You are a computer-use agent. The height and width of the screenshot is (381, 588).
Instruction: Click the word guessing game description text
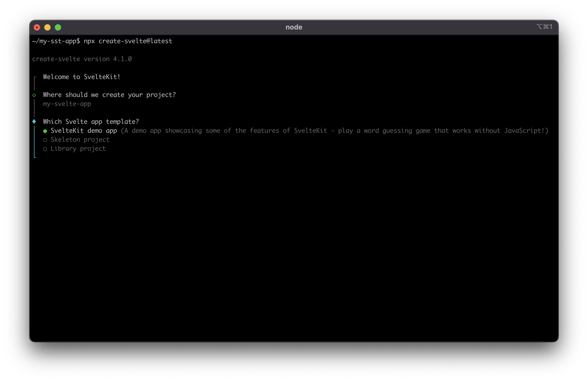click(335, 130)
